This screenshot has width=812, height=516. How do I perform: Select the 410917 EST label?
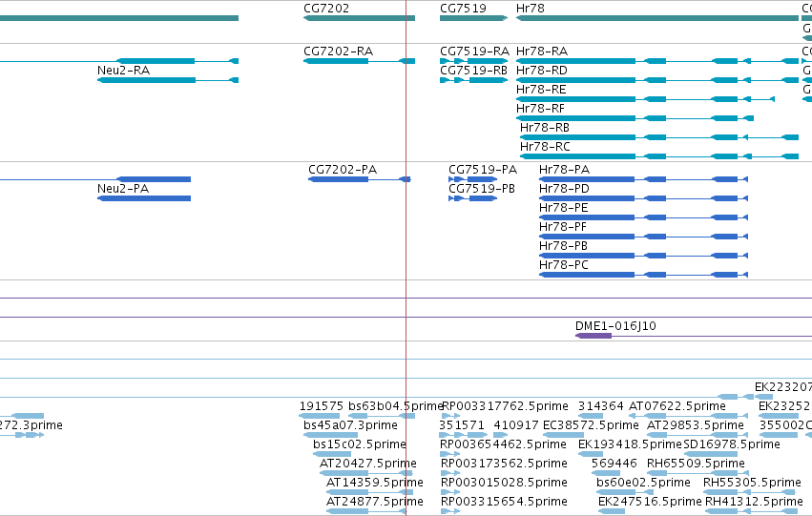pos(516,425)
